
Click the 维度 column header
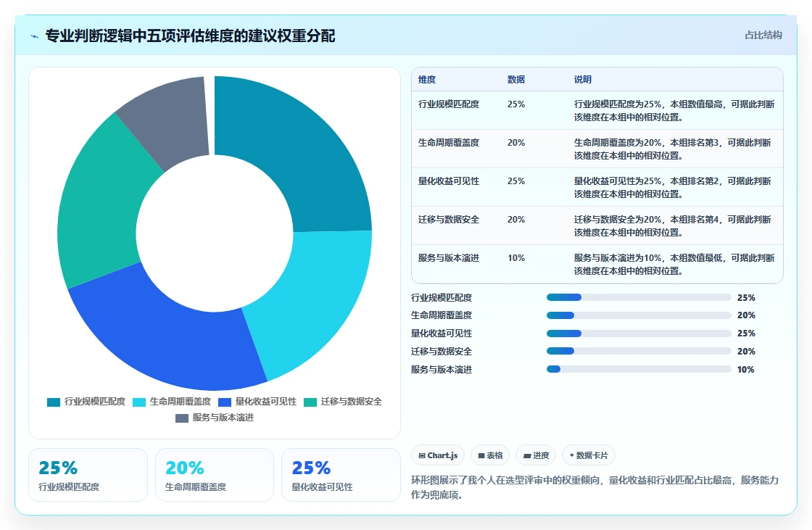pyautogui.click(x=427, y=79)
